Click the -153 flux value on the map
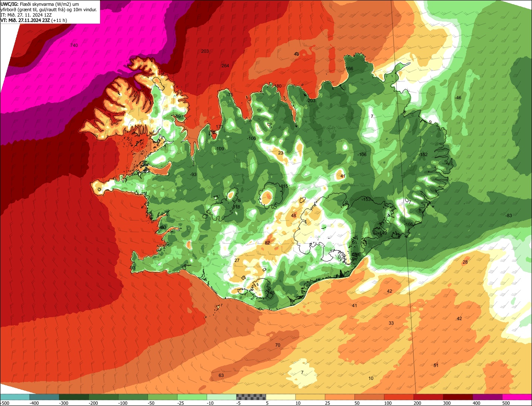 (x=366, y=199)
